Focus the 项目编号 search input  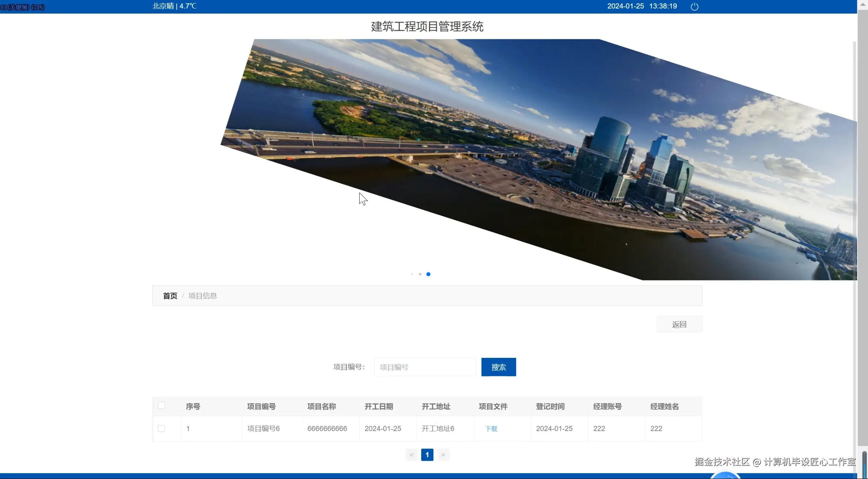[425, 367]
